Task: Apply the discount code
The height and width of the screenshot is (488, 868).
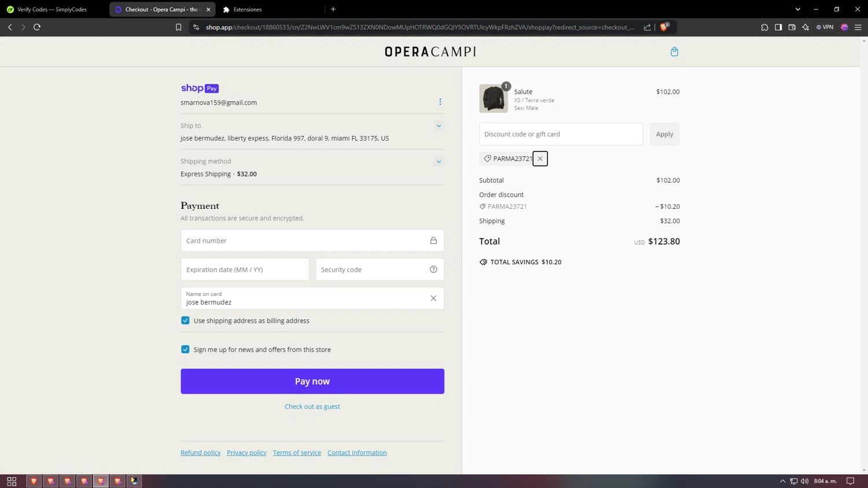Action: click(664, 134)
